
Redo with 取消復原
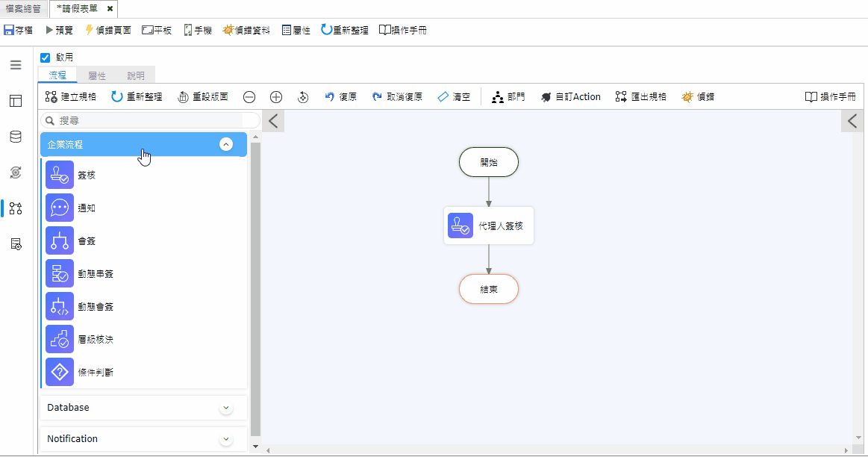pos(397,97)
